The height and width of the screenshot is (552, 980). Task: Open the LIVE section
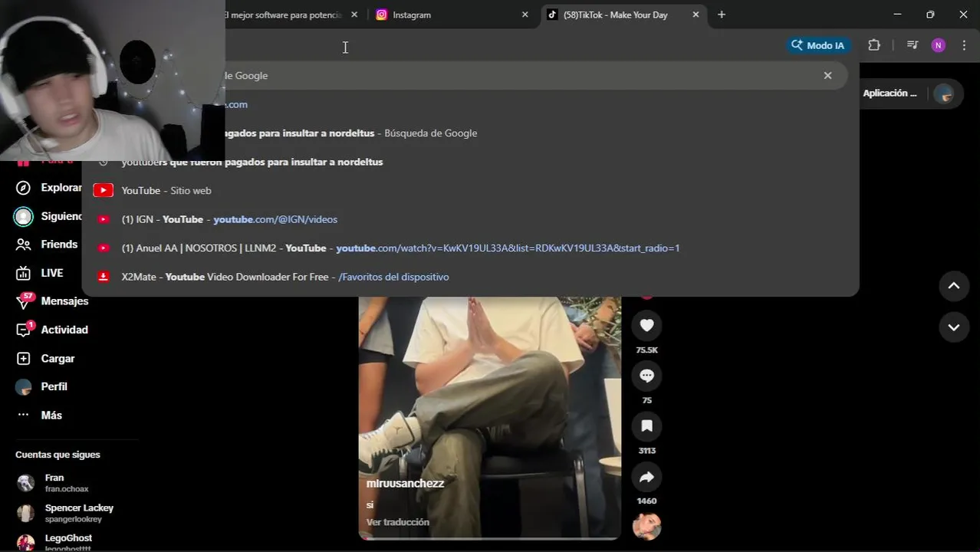[40, 273]
